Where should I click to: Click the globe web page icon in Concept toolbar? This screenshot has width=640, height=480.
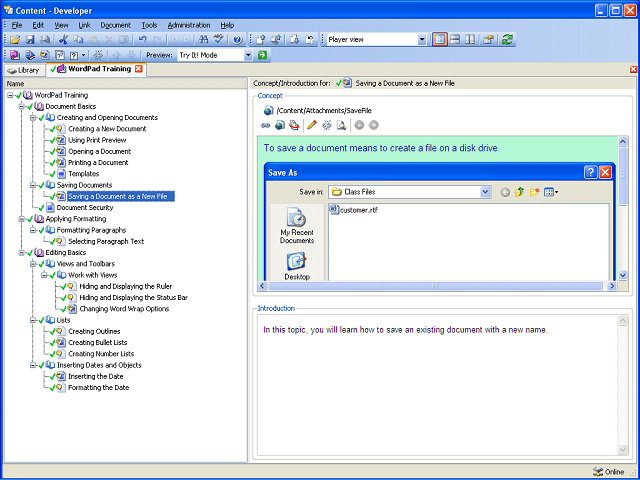280,125
